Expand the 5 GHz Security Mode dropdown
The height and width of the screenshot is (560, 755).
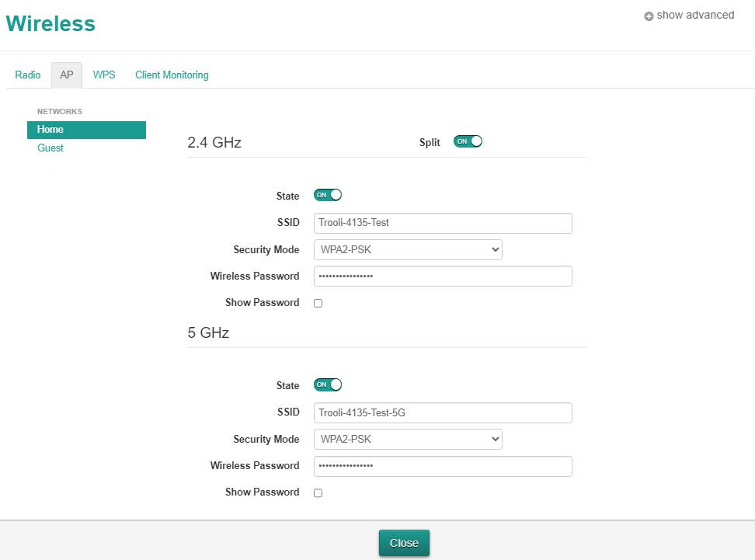pyautogui.click(x=408, y=439)
